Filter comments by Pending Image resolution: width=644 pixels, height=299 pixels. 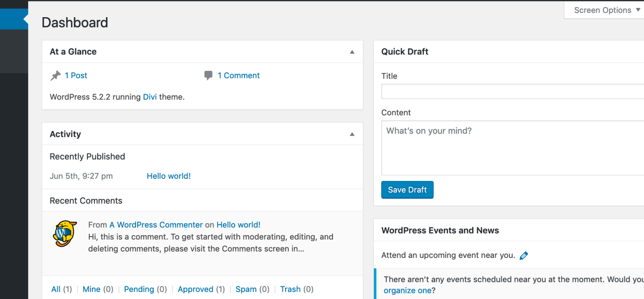[139, 289]
